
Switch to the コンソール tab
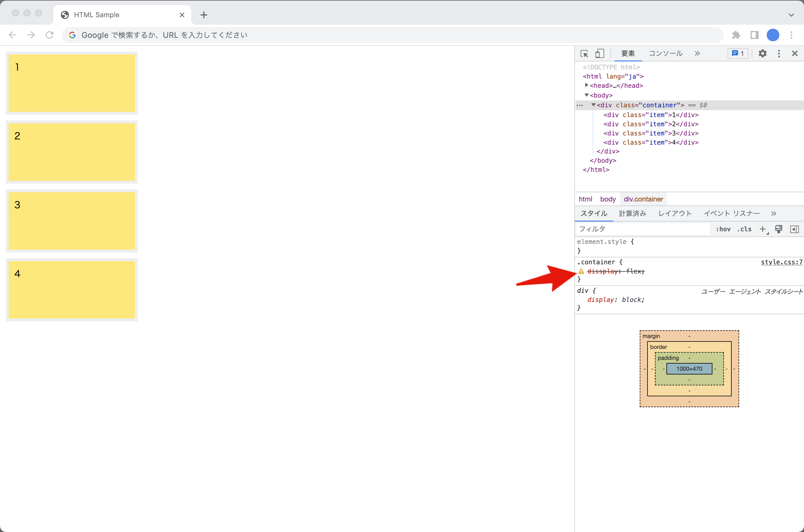tap(666, 53)
